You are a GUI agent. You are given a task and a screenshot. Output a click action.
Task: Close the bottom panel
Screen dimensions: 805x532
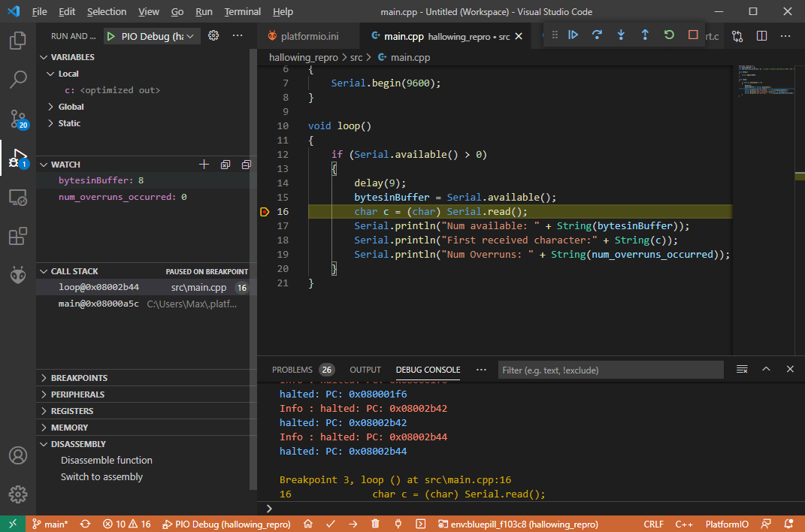click(790, 370)
